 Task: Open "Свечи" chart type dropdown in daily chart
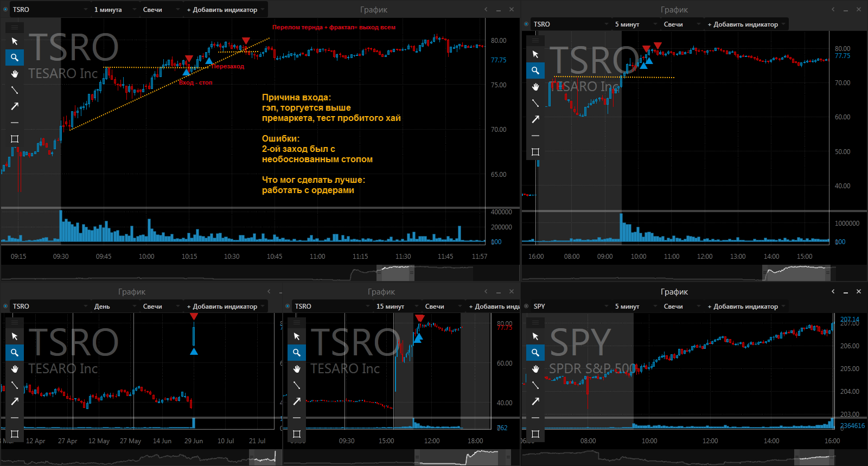coord(161,307)
